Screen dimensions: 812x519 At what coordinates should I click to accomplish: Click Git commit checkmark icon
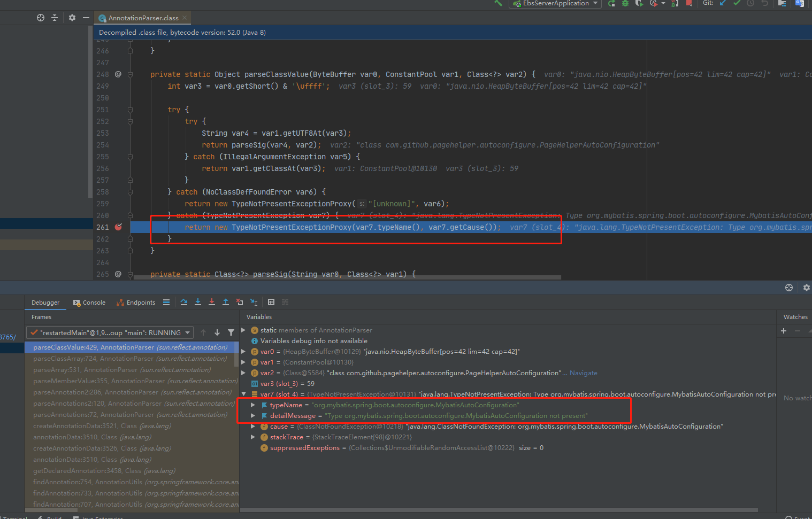click(737, 3)
